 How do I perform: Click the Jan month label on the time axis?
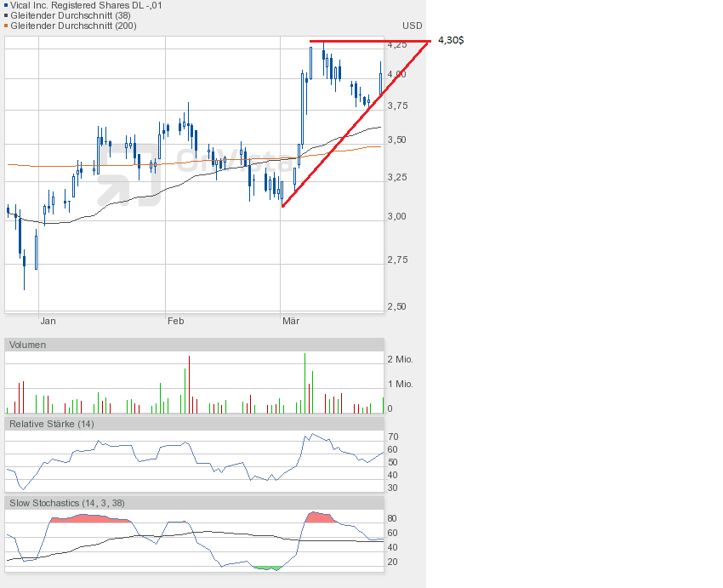coord(48,321)
